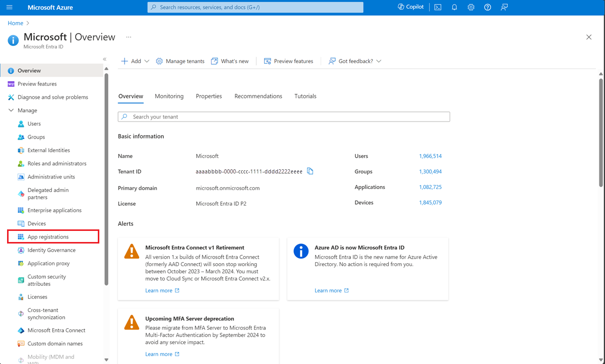Screen dimensions: 605x364
Task: Open Azure Cloud Shell
Action: 438,7
